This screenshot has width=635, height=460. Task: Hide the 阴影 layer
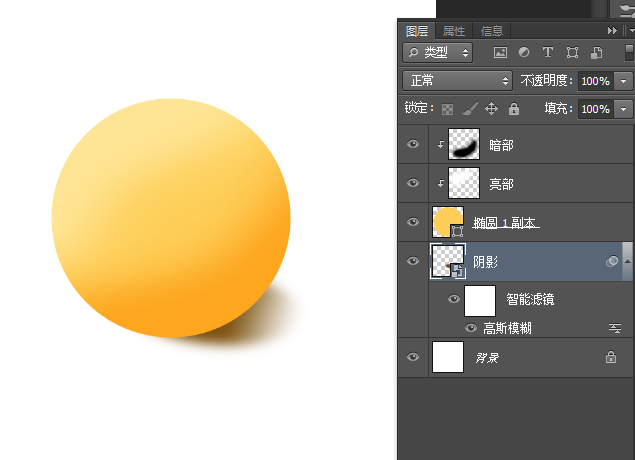tap(413, 261)
